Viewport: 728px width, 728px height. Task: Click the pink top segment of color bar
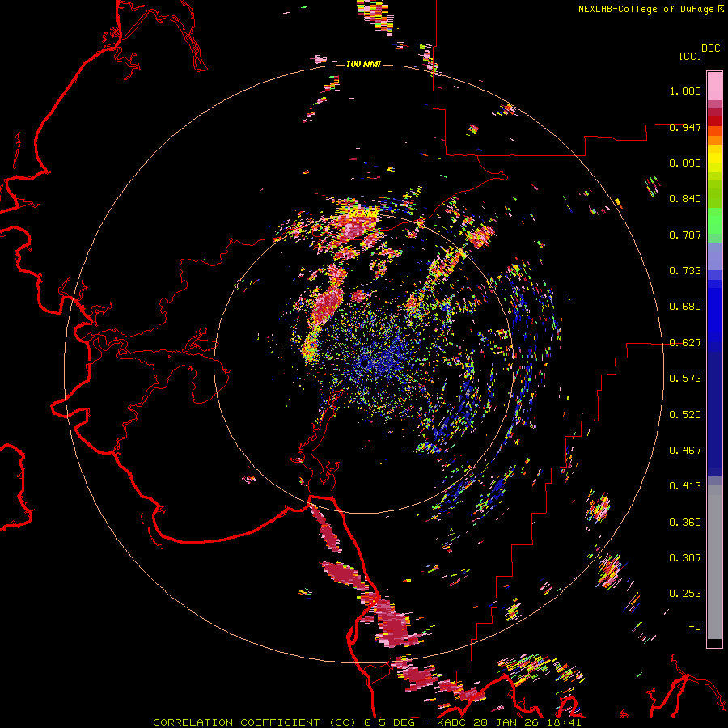click(714, 87)
